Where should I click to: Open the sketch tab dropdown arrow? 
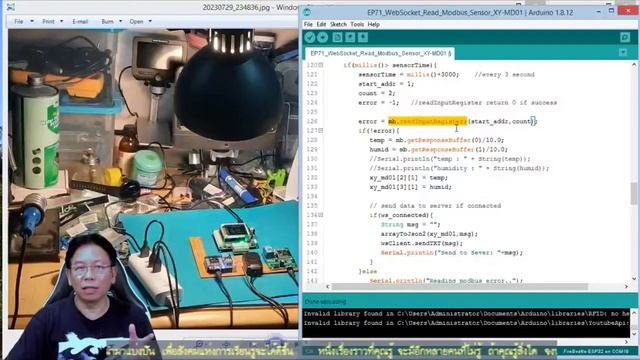coord(623,52)
